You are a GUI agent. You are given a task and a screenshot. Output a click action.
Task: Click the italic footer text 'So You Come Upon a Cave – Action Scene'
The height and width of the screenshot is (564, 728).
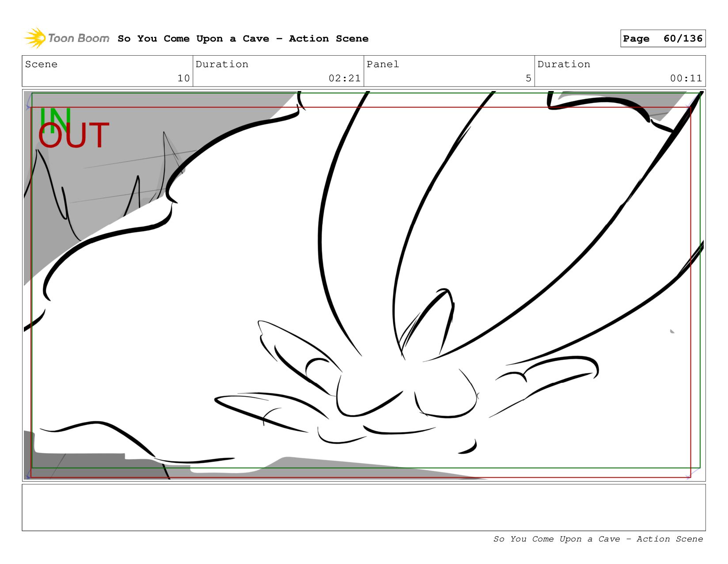598,539
